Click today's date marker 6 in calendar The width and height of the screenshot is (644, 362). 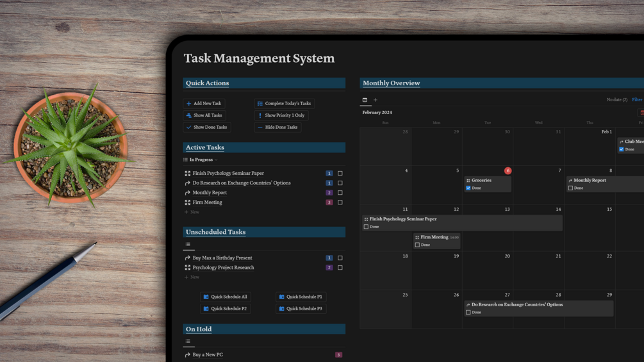tap(508, 170)
